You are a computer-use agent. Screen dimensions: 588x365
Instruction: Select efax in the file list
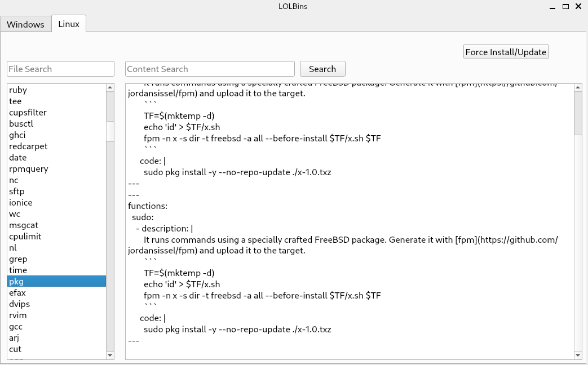click(x=56, y=293)
